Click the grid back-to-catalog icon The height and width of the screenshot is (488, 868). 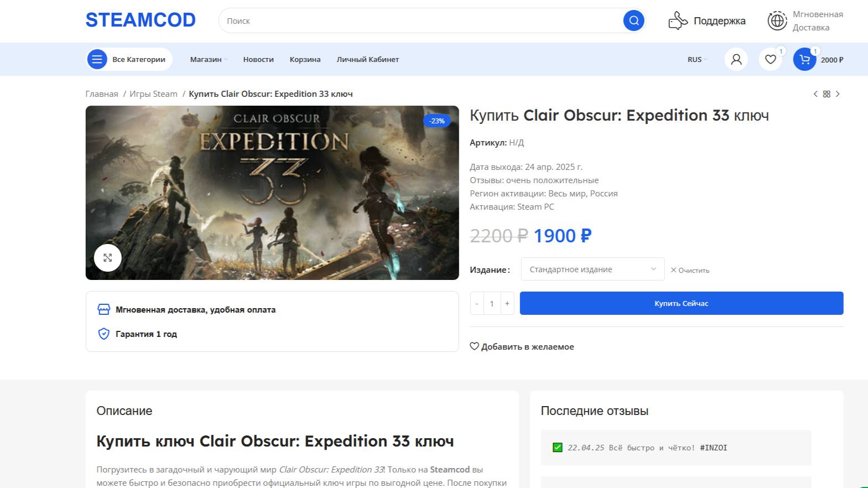coord(827,94)
